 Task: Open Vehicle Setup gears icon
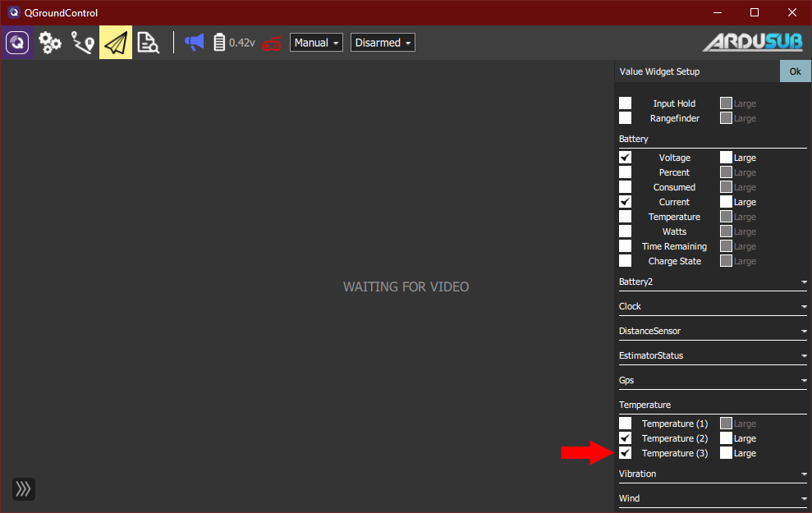pyautogui.click(x=50, y=43)
